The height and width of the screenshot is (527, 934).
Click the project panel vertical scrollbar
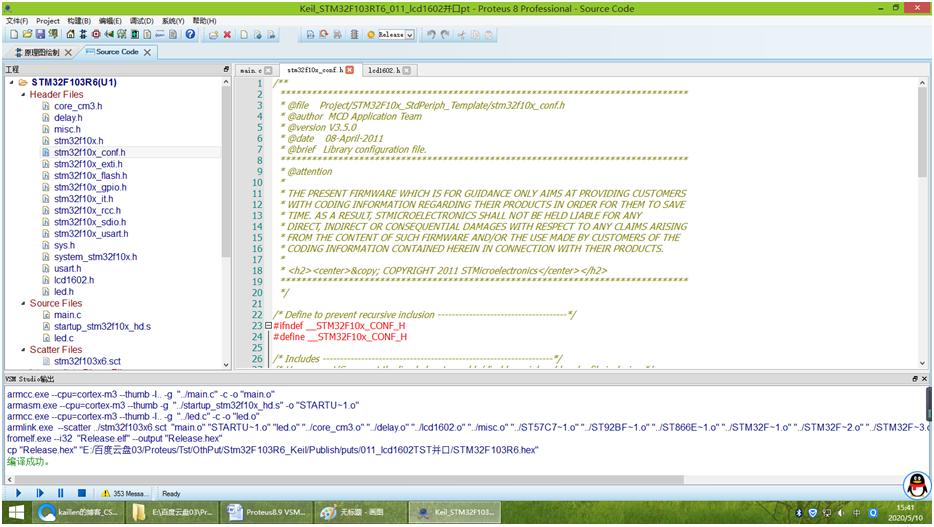pyautogui.click(x=226, y=171)
